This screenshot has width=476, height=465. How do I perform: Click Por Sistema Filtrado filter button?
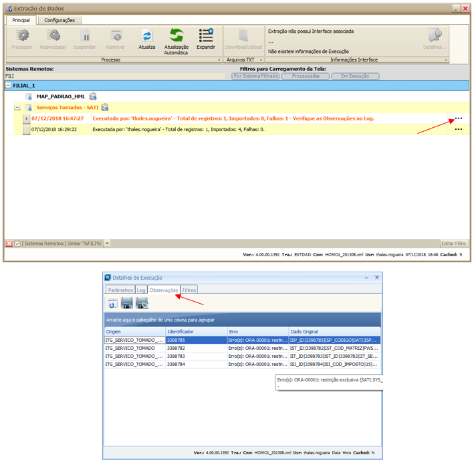[x=256, y=76]
